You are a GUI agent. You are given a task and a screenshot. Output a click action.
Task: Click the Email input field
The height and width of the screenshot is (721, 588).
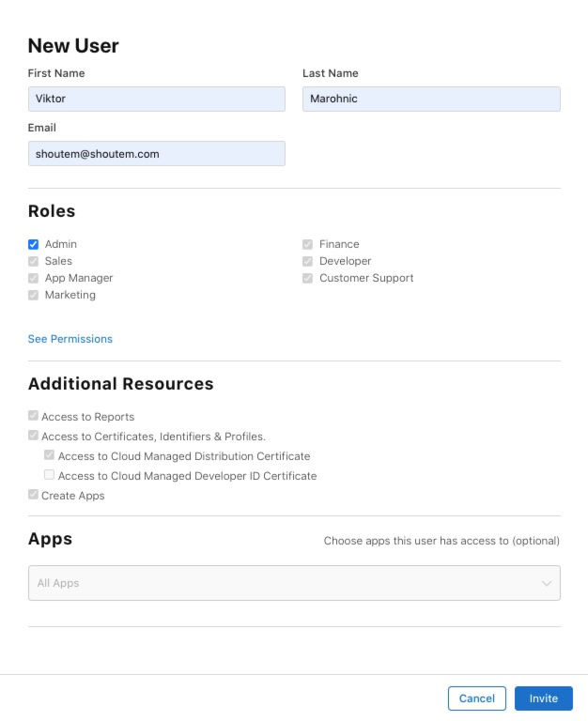(156, 154)
